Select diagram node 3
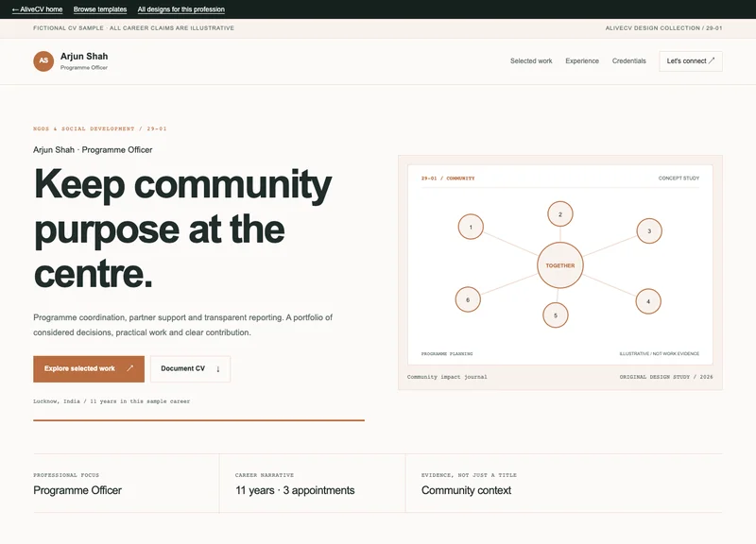The width and height of the screenshot is (756, 544). pos(649,230)
